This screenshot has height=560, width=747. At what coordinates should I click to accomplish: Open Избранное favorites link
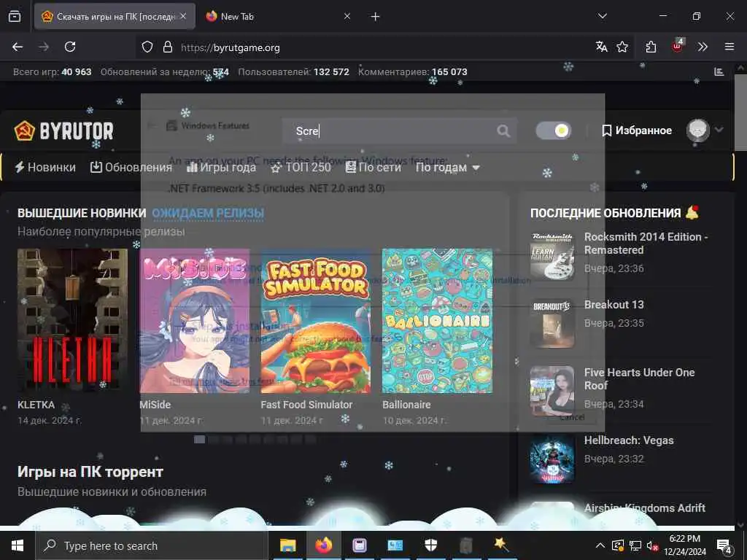click(x=637, y=131)
